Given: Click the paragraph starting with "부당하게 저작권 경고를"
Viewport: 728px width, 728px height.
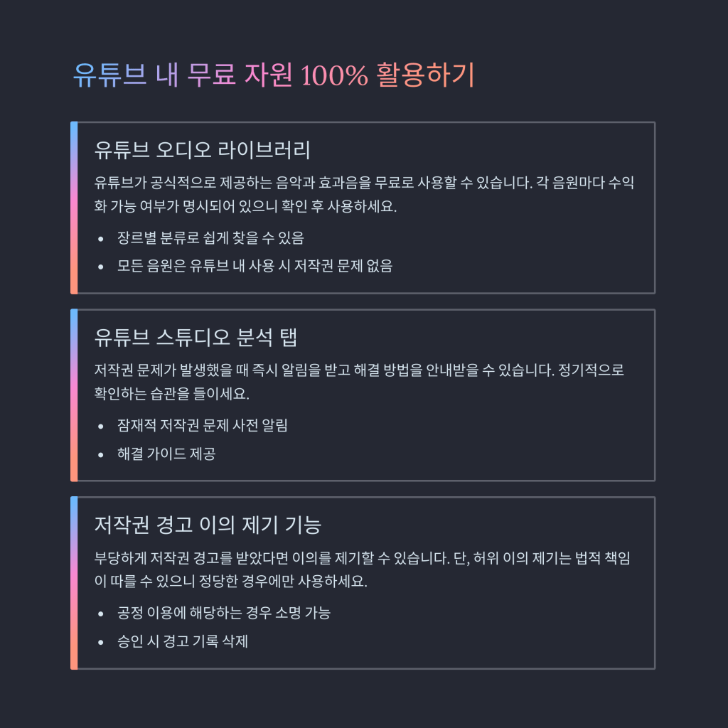Looking at the screenshot, I should 362,569.
